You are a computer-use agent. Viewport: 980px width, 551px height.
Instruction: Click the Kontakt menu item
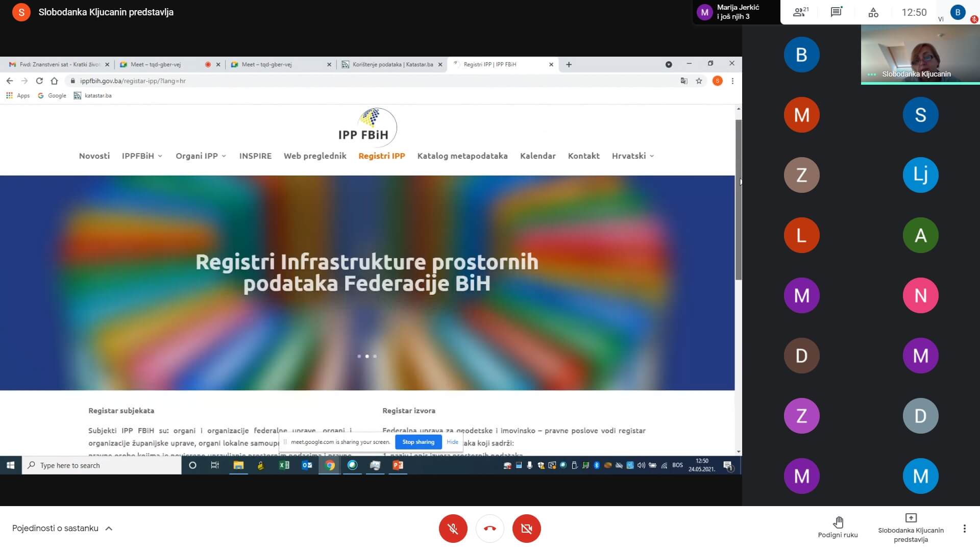pos(583,156)
